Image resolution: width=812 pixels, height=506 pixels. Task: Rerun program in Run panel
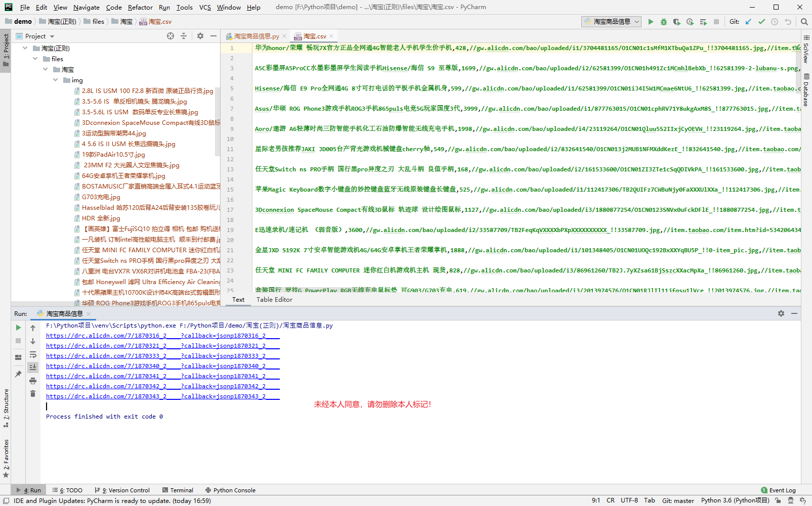[x=18, y=328]
